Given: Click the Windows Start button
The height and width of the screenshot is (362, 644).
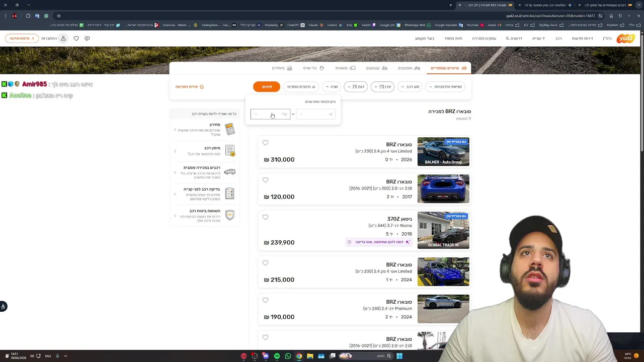Looking at the screenshot, I should pyautogui.click(x=399, y=356).
